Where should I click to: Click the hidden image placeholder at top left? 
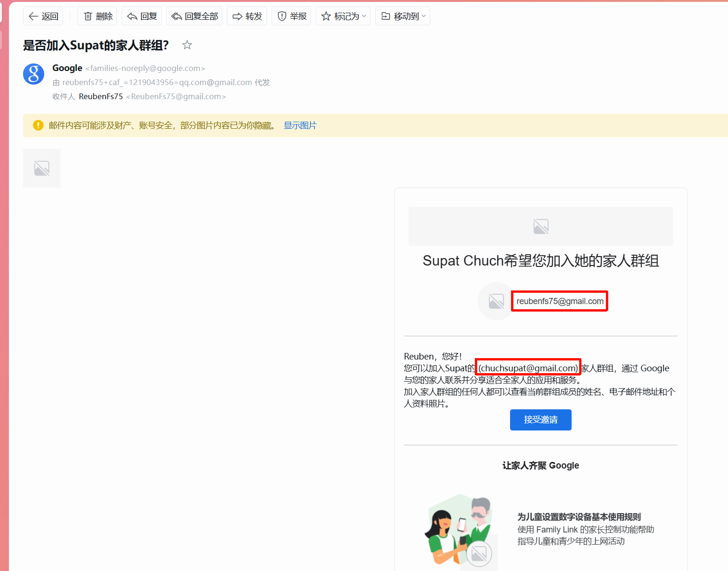click(x=42, y=168)
